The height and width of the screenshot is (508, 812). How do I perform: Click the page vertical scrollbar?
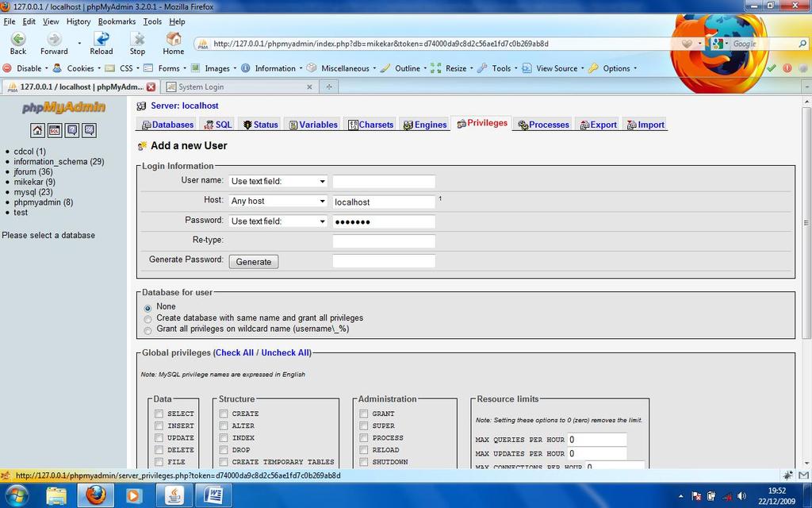[806, 222]
